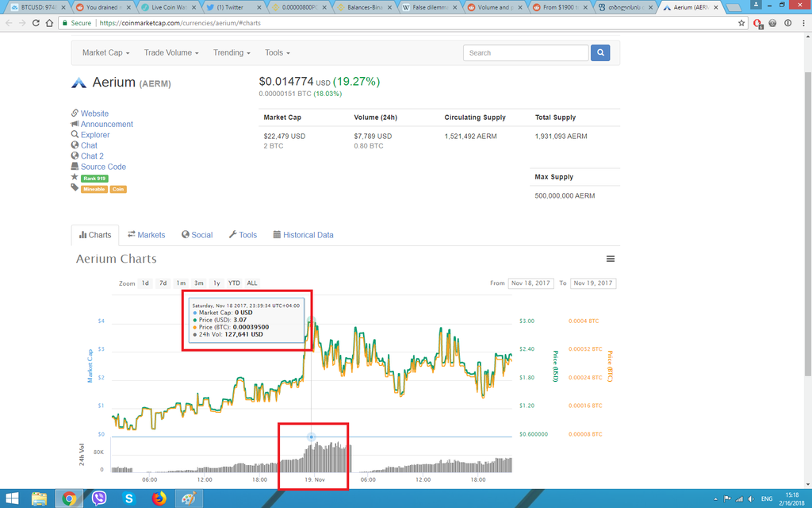The width and height of the screenshot is (812, 508).
Task: Open File Explorer from the taskbar
Action: tap(40, 498)
